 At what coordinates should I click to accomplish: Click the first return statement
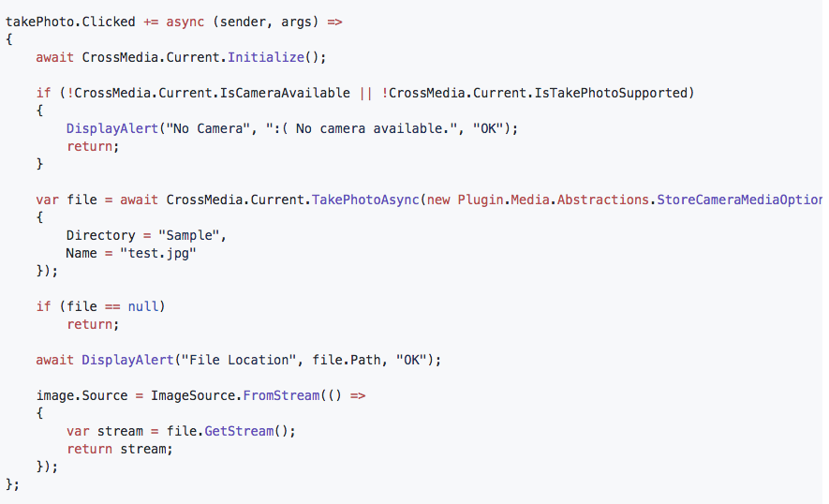tap(93, 146)
